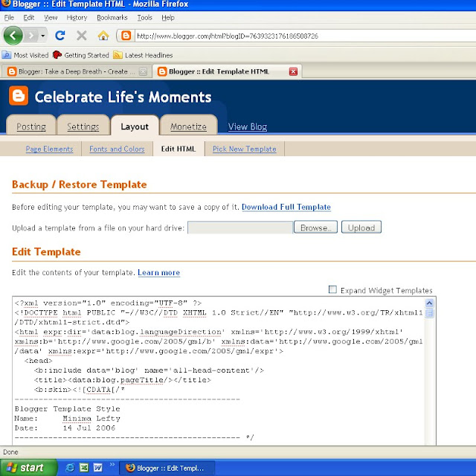
Task: Close the Edit Template HTML tab
Action: click(x=293, y=71)
